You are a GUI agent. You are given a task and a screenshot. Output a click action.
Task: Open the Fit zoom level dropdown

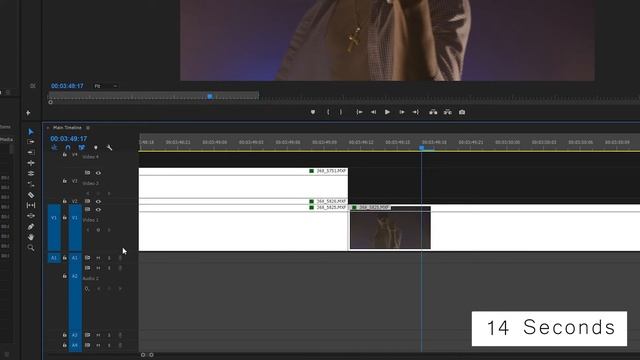point(105,86)
